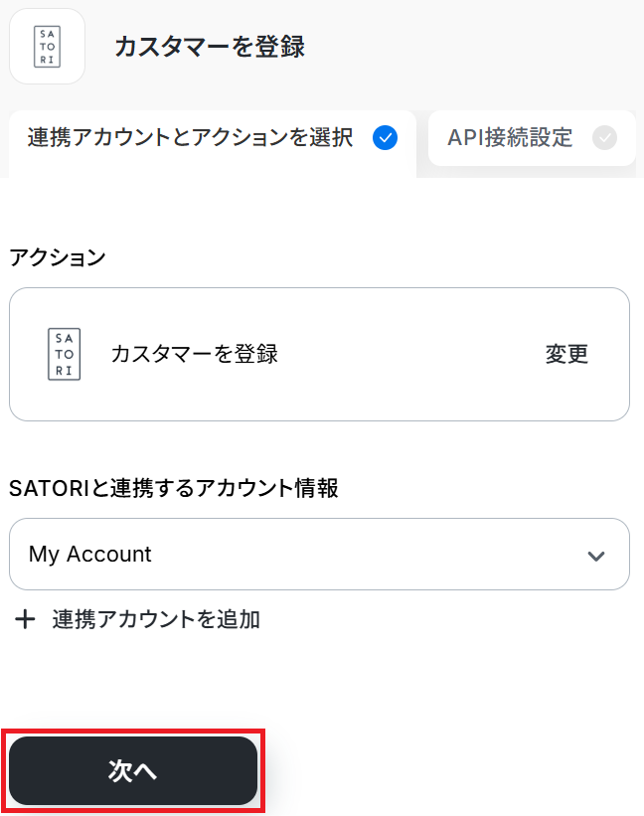The height and width of the screenshot is (816, 644).
Task: Click the SATORI logo in the header
Action: click(47, 47)
